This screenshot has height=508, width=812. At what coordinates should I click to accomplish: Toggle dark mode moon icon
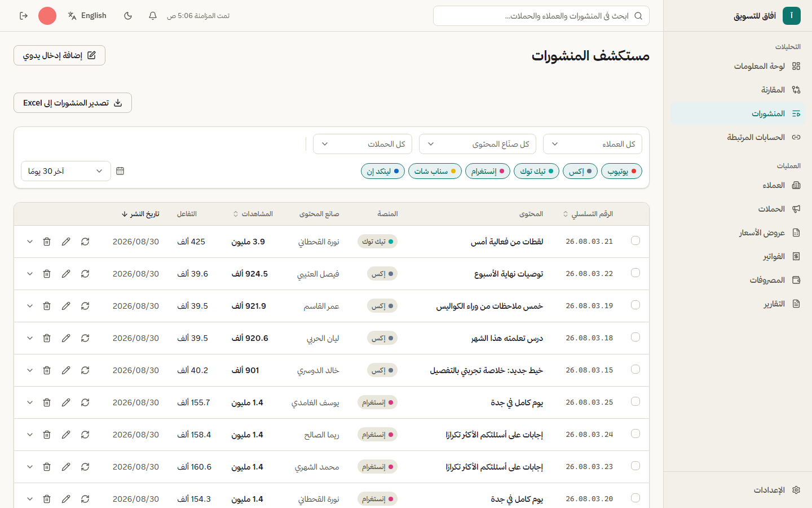pyautogui.click(x=128, y=16)
